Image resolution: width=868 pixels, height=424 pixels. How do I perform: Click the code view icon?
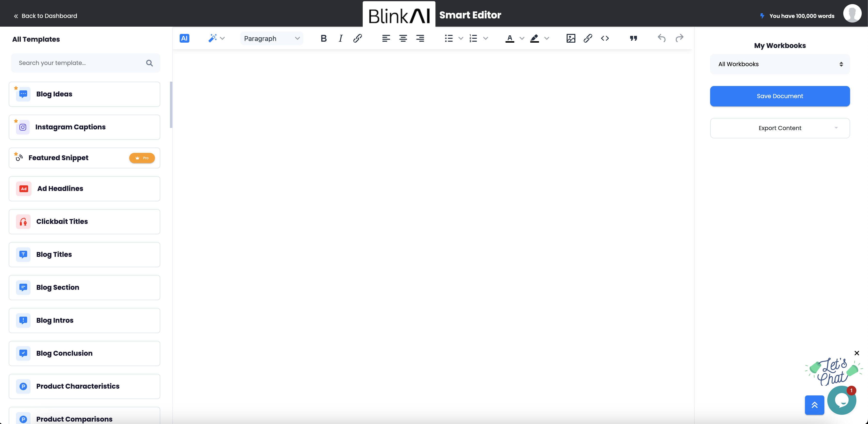[x=605, y=38]
